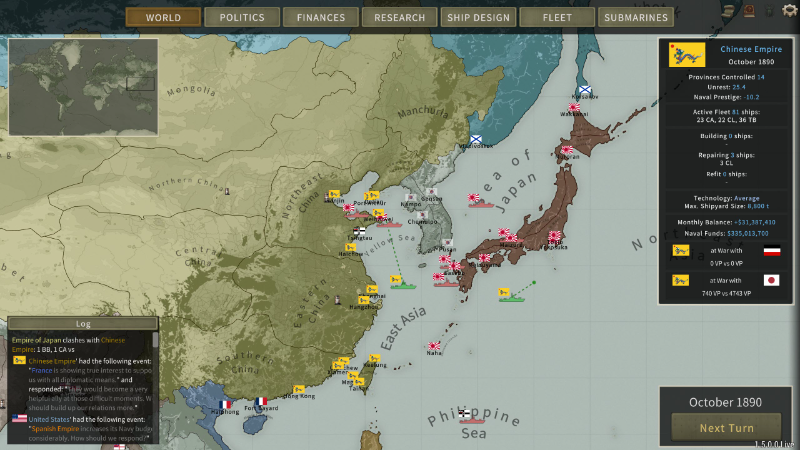This screenshot has width=800, height=450.
Task: Open the settings gear icon
Action: tap(789, 12)
